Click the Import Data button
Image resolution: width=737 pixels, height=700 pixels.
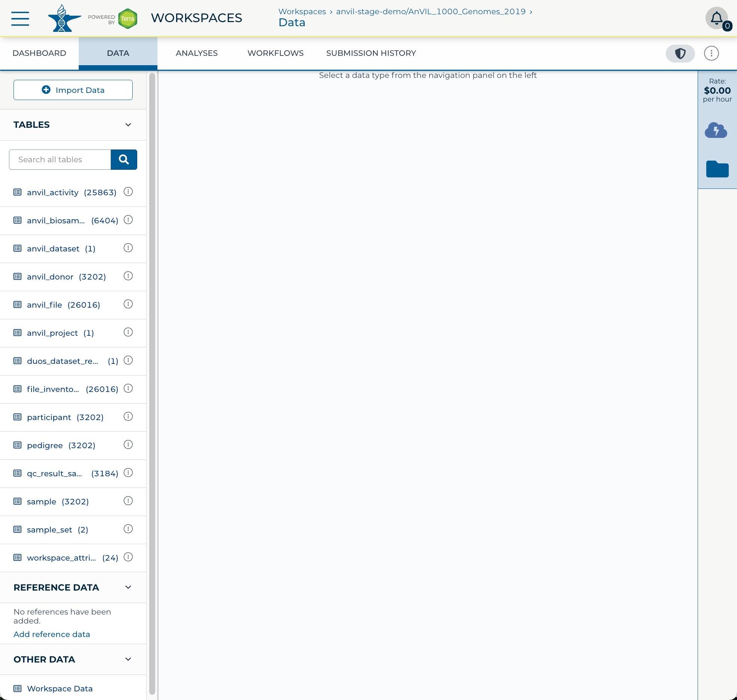(73, 90)
